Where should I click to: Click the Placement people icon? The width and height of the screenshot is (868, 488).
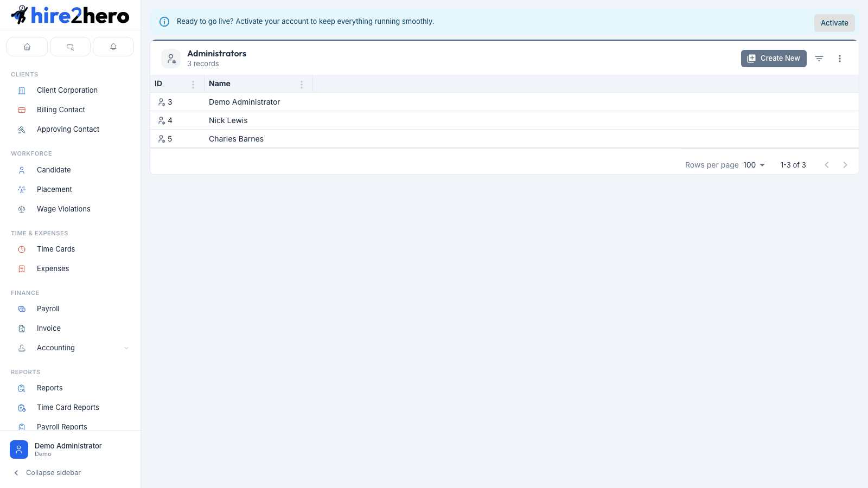(22, 190)
